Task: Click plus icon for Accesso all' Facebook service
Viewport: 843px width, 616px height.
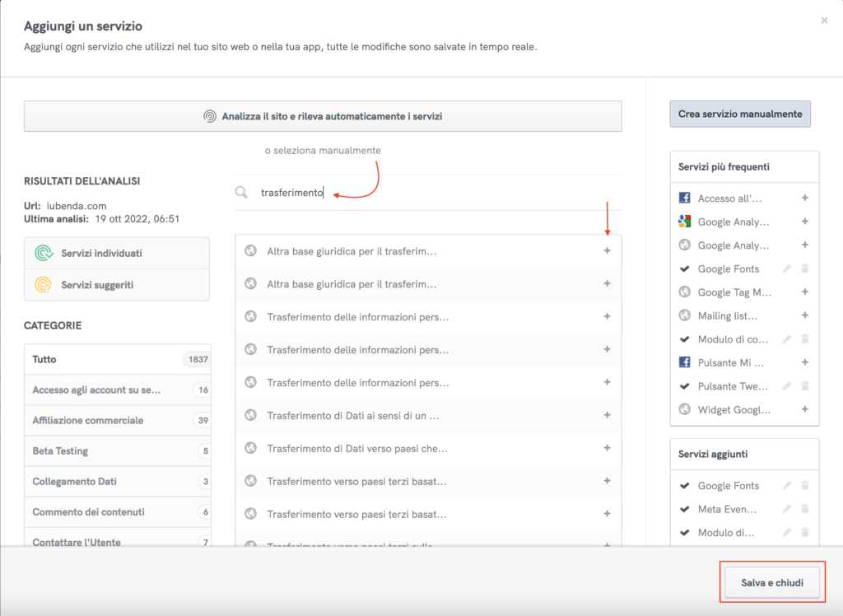Action: point(804,198)
